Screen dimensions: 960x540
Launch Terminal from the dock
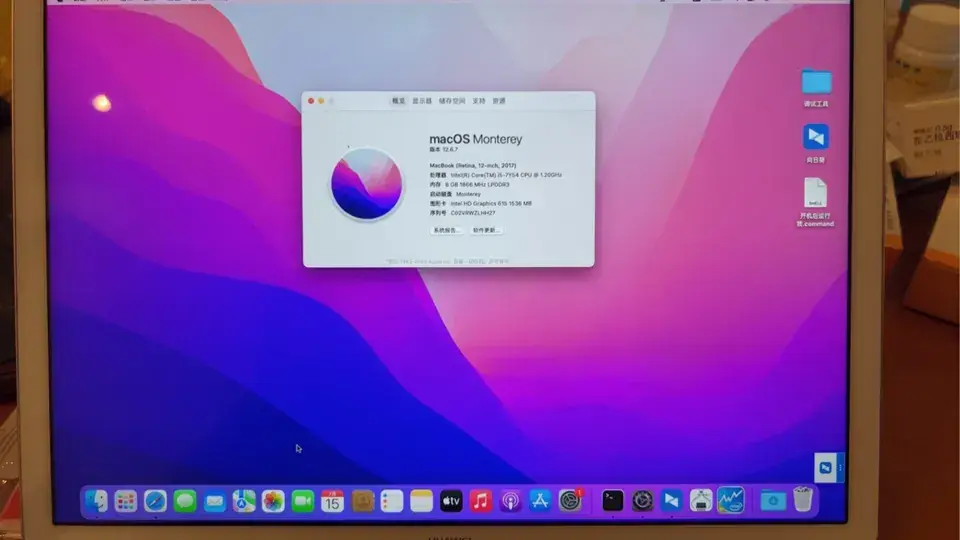[x=612, y=501]
